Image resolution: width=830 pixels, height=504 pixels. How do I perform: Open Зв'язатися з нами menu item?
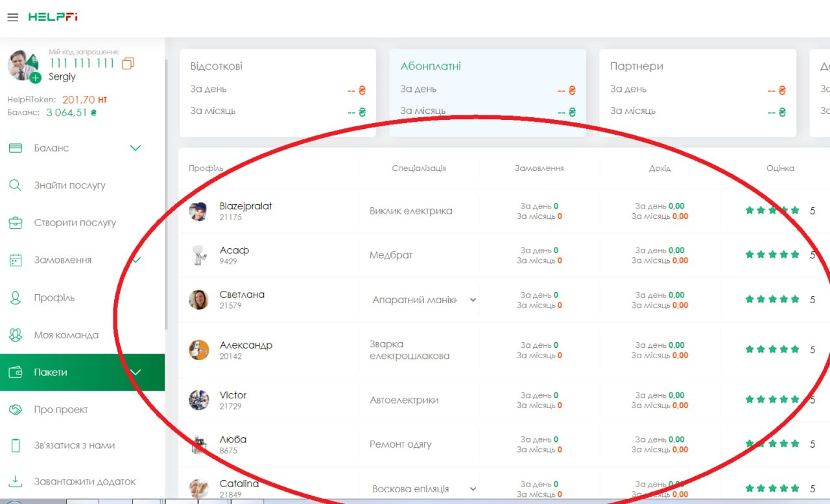pyautogui.click(x=74, y=446)
